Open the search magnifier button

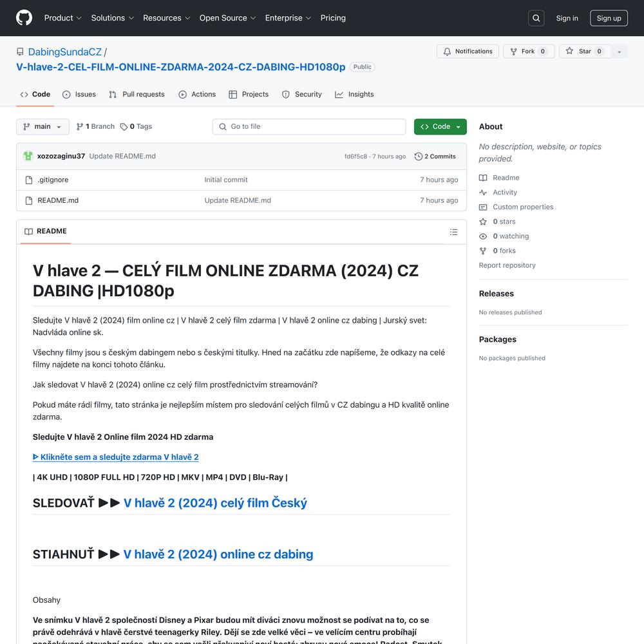[x=536, y=18]
